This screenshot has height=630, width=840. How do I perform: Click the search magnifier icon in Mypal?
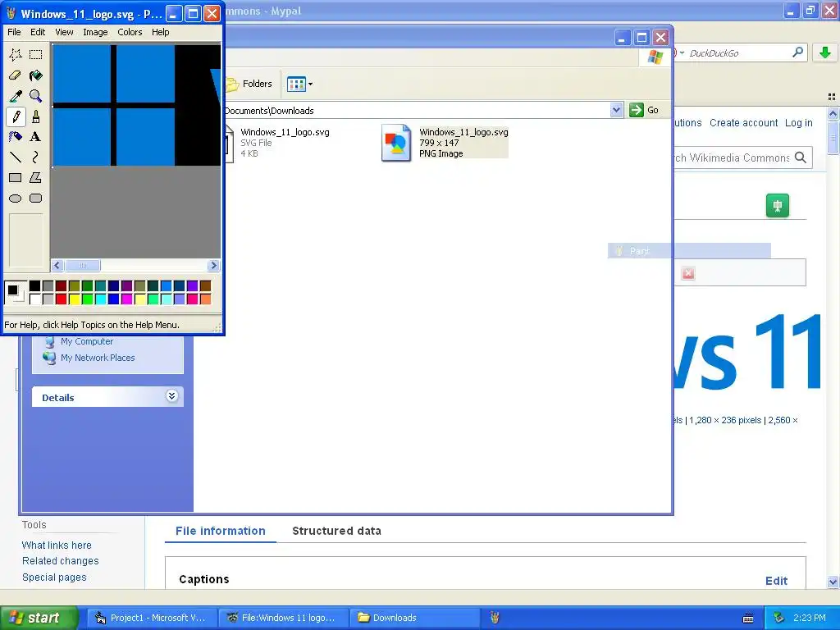click(x=797, y=52)
